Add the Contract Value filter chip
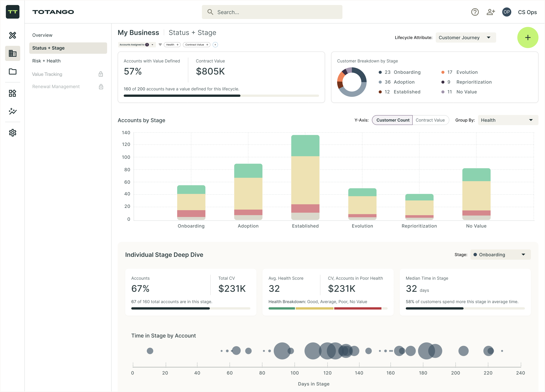The height and width of the screenshot is (392, 545). [197, 45]
